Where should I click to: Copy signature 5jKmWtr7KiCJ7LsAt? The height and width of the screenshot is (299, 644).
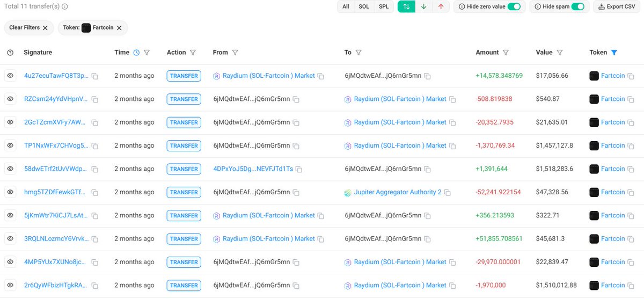pos(94,216)
